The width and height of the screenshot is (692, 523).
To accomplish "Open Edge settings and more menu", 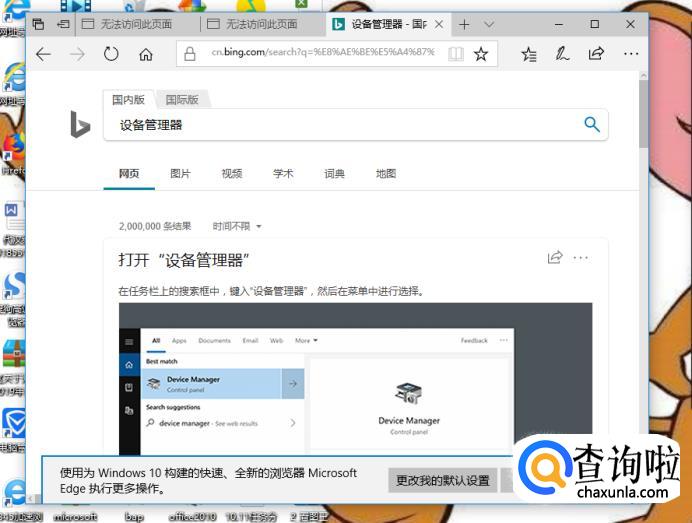I will pyautogui.click(x=631, y=54).
